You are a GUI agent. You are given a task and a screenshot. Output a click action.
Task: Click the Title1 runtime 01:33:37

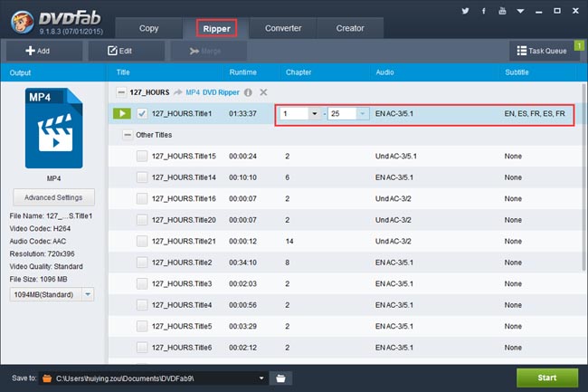pyautogui.click(x=243, y=114)
